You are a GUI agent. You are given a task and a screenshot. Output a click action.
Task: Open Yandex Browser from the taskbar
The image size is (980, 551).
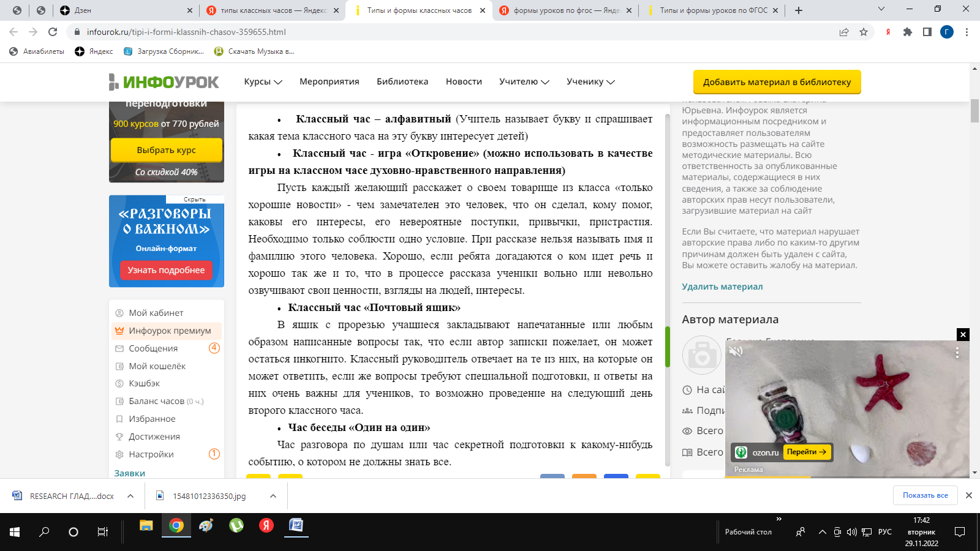pos(266,525)
